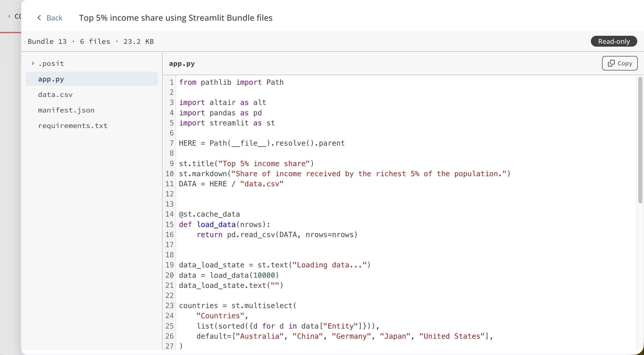Click the @st.cache_data decorator line

click(209, 214)
